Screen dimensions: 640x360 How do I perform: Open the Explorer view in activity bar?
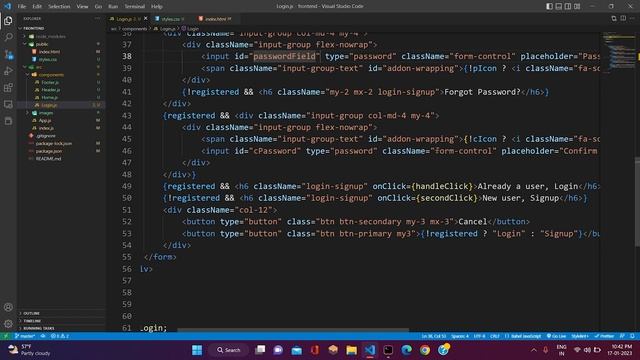[8, 20]
